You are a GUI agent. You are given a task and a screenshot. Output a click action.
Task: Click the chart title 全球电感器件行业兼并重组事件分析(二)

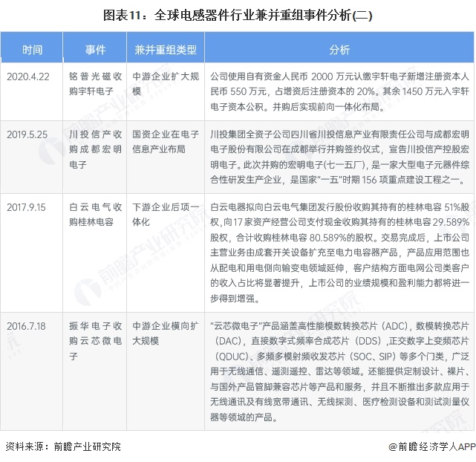point(238,14)
